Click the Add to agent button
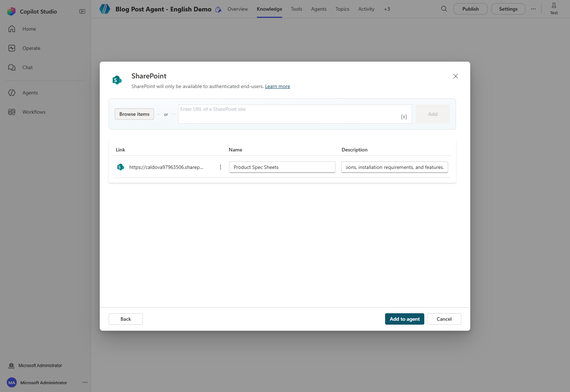This screenshot has height=392, width=570. [405, 319]
